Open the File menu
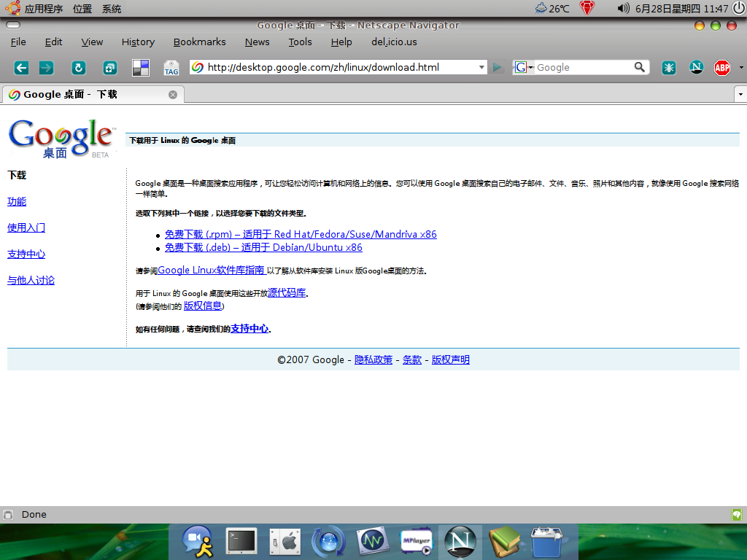 (x=18, y=42)
